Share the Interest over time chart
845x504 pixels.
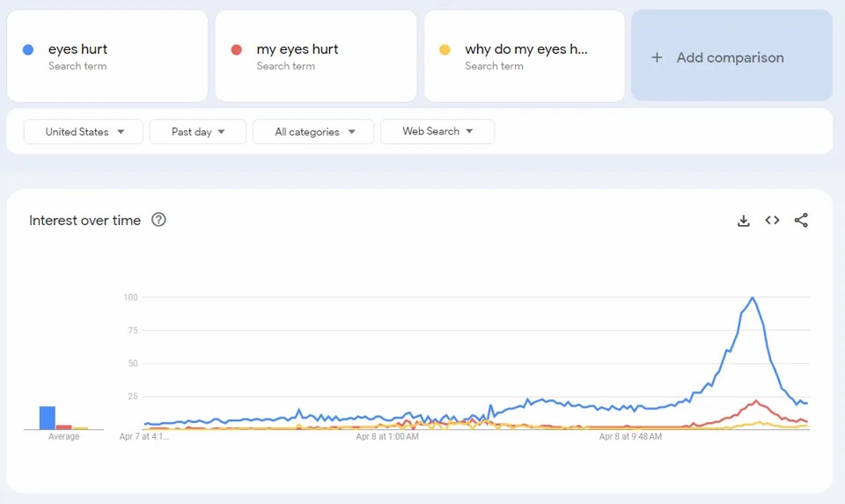click(801, 221)
